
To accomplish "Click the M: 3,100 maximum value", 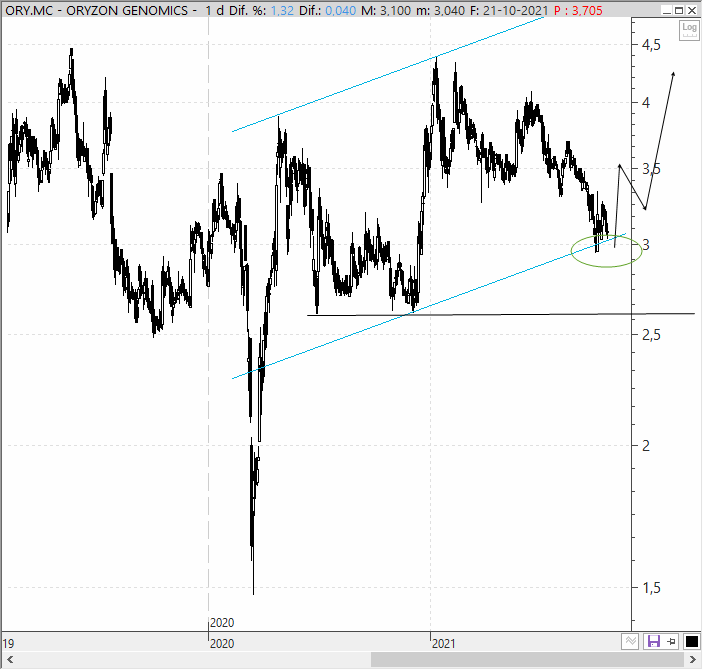I will [386, 10].
